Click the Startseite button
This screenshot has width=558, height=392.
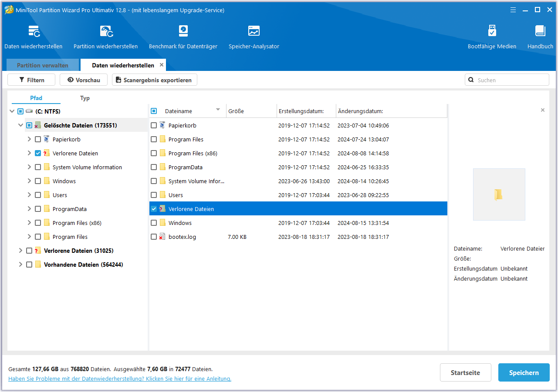tap(466, 372)
